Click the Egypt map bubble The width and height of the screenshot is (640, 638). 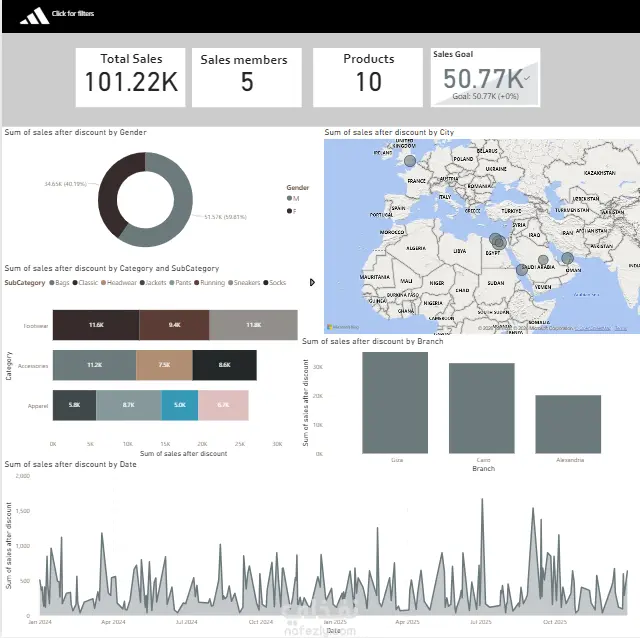tap(498, 241)
